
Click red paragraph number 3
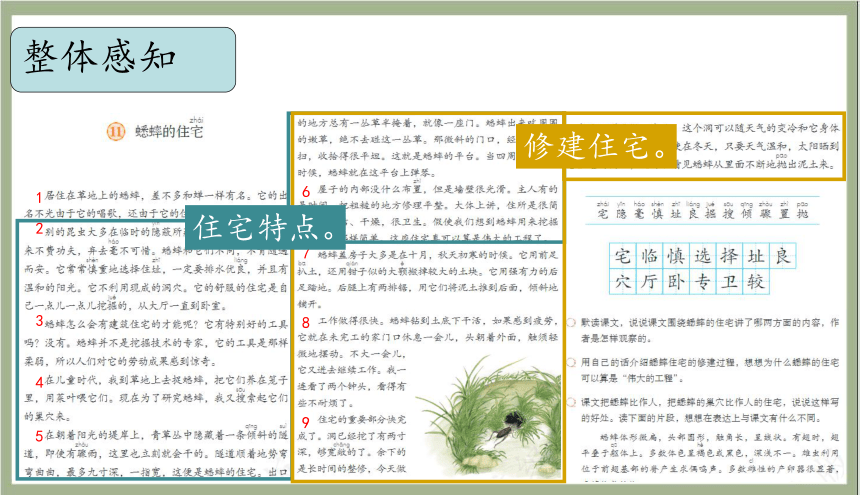tap(39, 321)
